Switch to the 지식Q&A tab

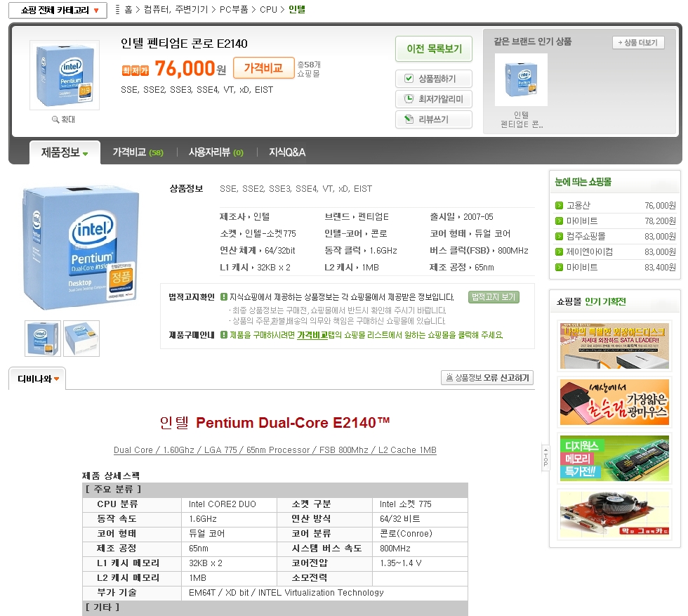point(287,152)
